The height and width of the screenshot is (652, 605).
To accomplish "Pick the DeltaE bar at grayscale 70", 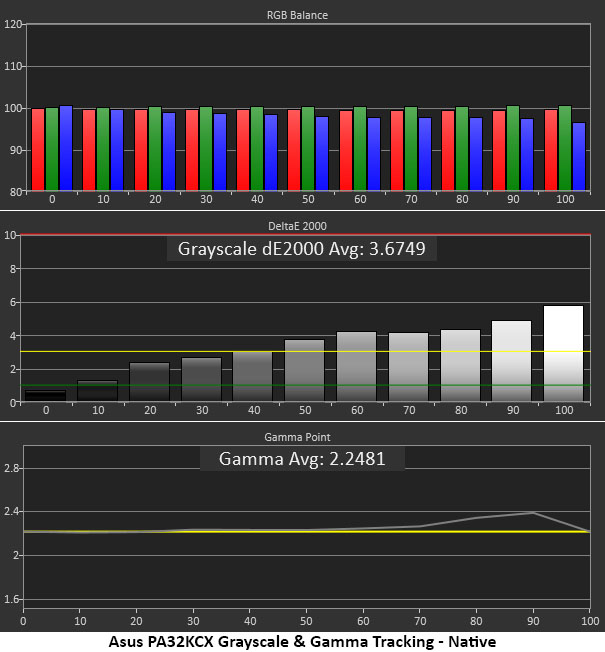I will [408, 367].
